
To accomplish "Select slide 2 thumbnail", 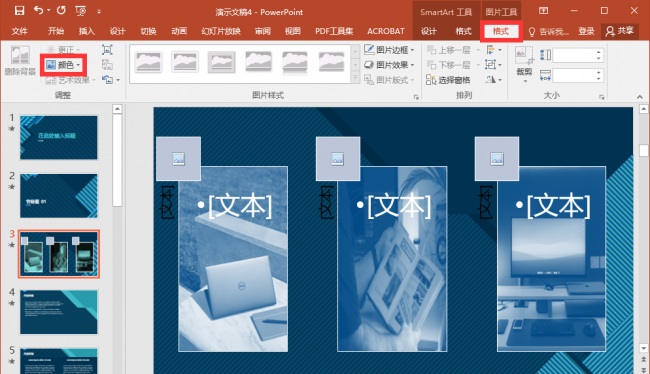I will pos(59,195).
